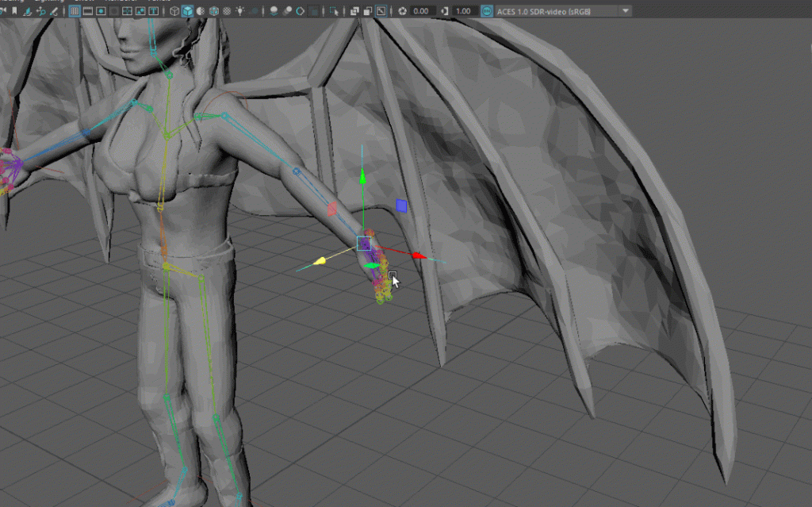Viewport: 812px width, 507px height.
Task: Toggle X-ray joints display
Action: 381,11
